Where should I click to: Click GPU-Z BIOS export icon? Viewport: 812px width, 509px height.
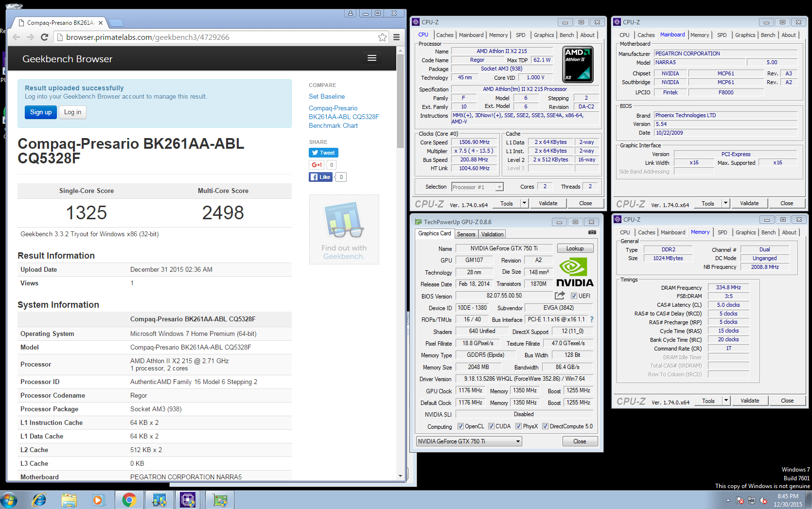click(x=560, y=296)
